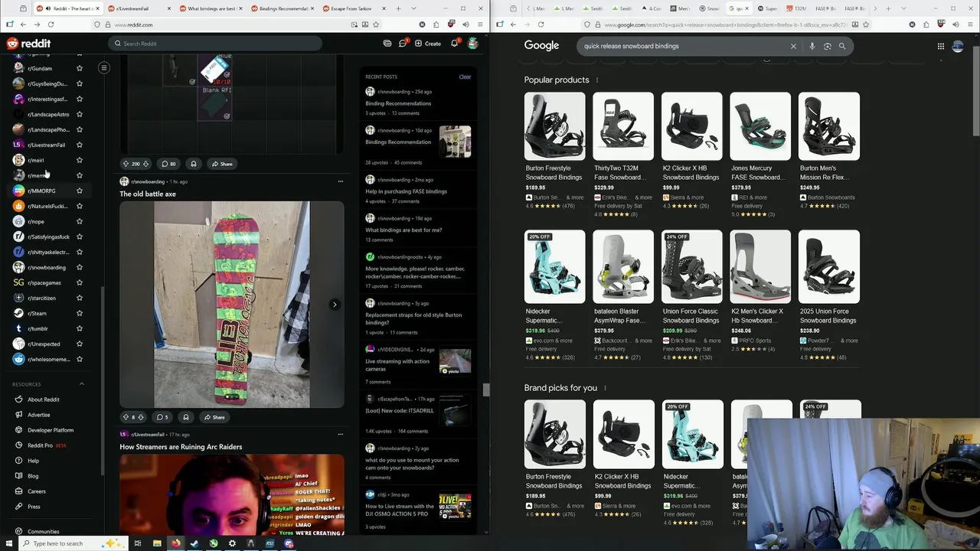980x551 pixels.
Task: Open the r/snowboarding community from sidebar
Action: [x=46, y=267]
